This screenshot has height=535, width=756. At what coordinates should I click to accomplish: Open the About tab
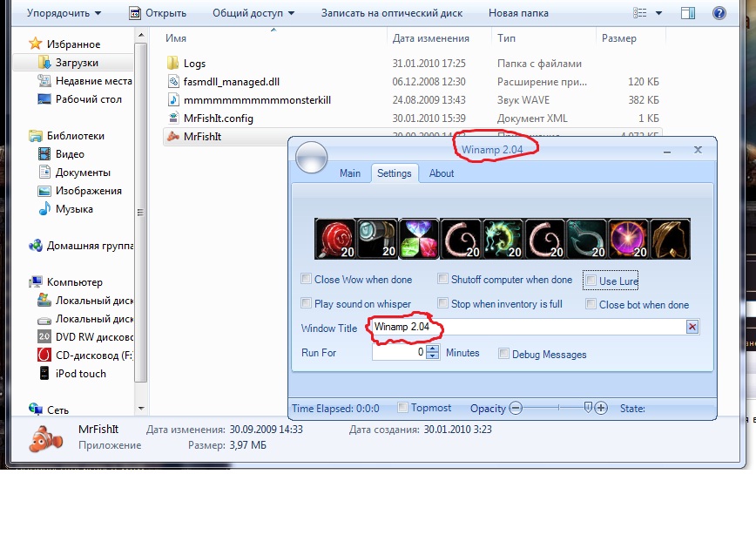pos(442,173)
